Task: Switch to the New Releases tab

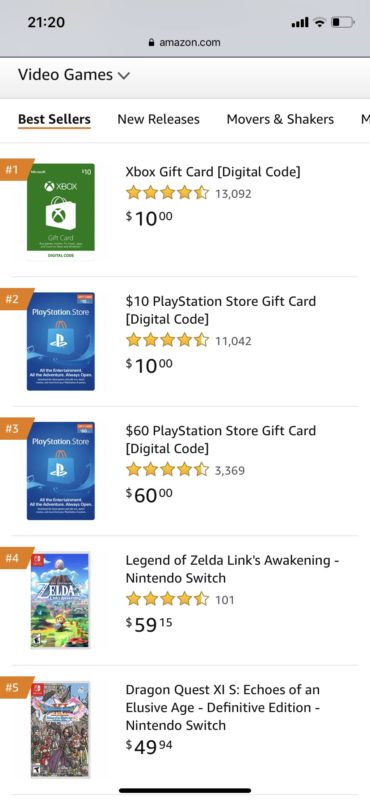Action: (158, 119)
